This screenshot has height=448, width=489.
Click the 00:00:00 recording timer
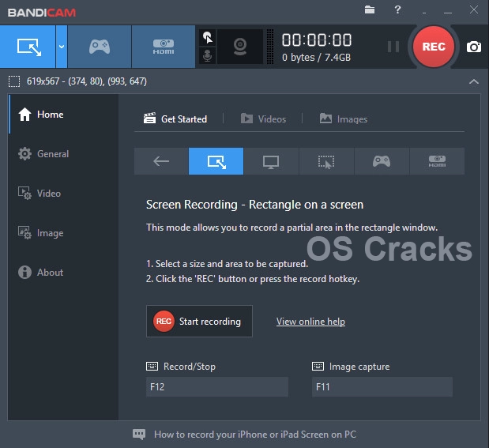[x=317, y=40]
